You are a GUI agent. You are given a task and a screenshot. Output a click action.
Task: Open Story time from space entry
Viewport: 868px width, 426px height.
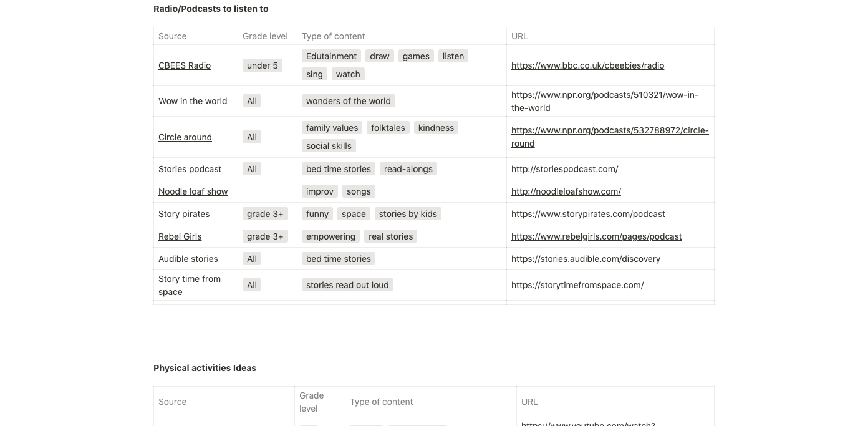tap(190, 286)
